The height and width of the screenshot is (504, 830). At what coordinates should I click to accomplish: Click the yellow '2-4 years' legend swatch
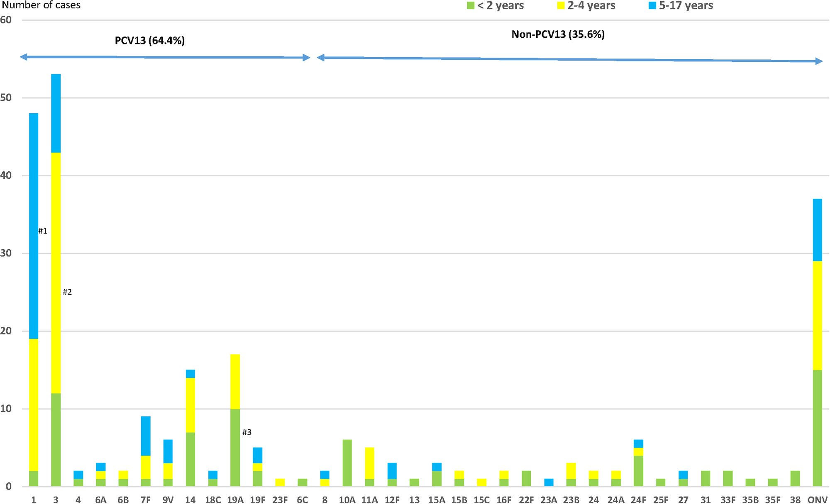point(561,6)
